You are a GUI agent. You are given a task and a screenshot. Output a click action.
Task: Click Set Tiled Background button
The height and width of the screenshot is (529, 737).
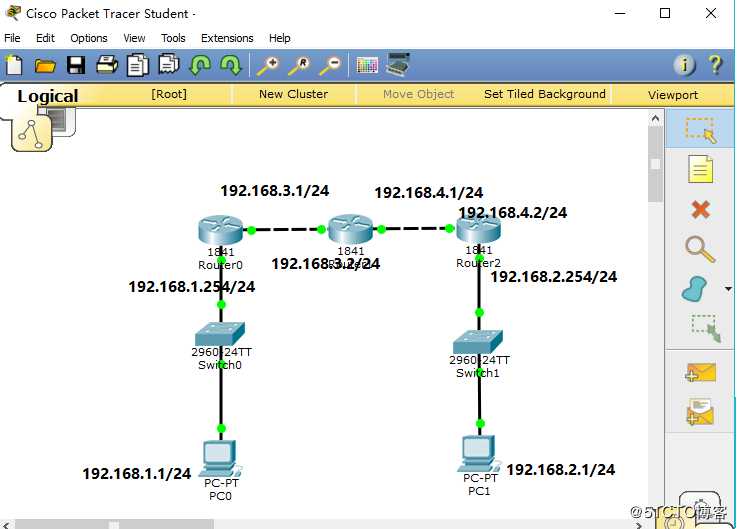(x=545, y=95)
